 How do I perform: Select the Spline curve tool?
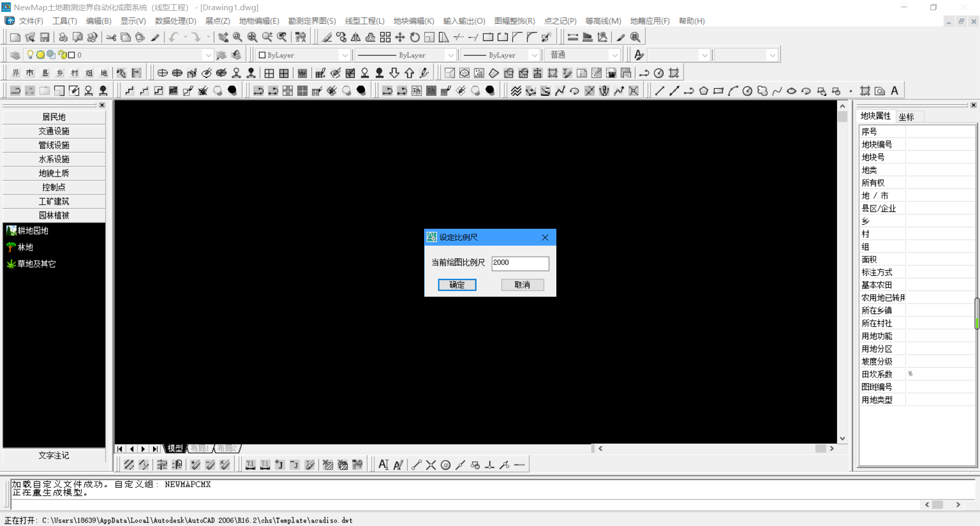coord(777,91)
